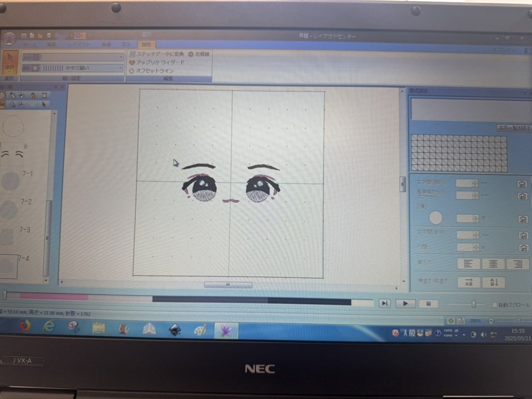Click the padlock lock icon in sewing order panel
Screen dimensions: 532x399
coord(33,96)
